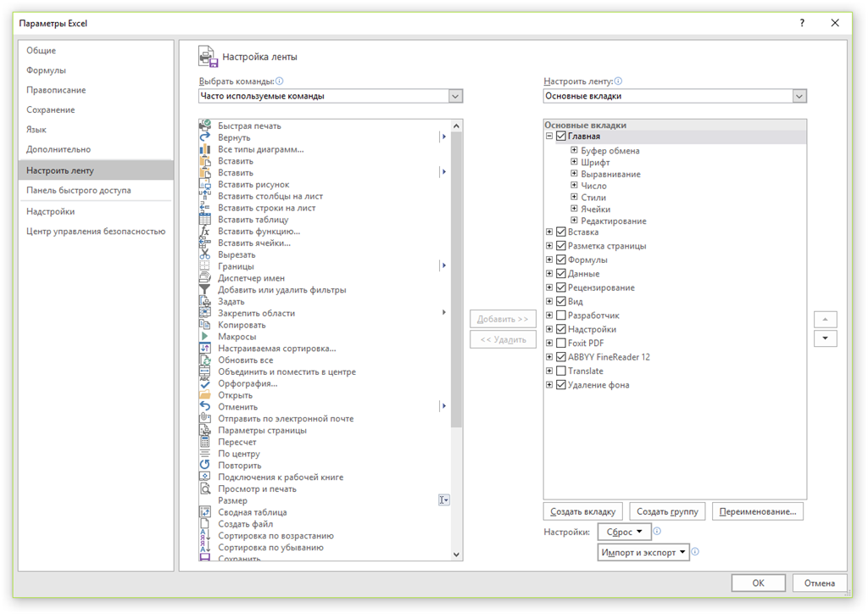Click the Пересчет calculator icon

click(205, 442)
